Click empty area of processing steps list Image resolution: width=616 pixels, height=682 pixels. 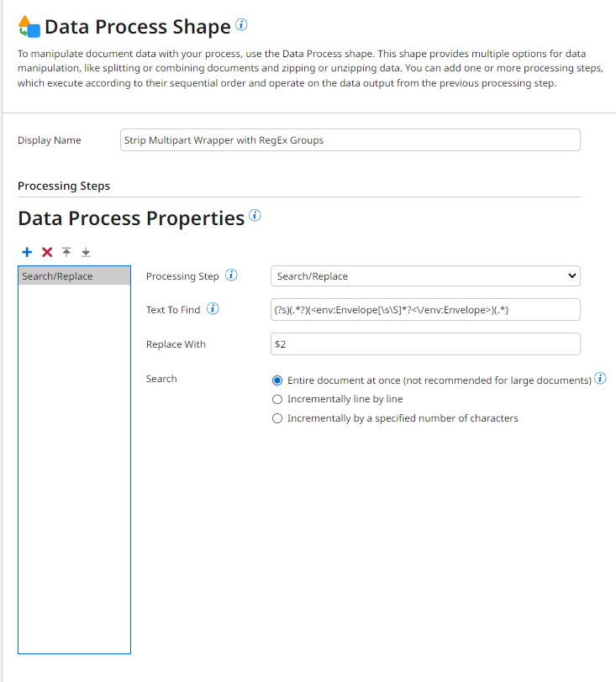click(x=75, y=469)
